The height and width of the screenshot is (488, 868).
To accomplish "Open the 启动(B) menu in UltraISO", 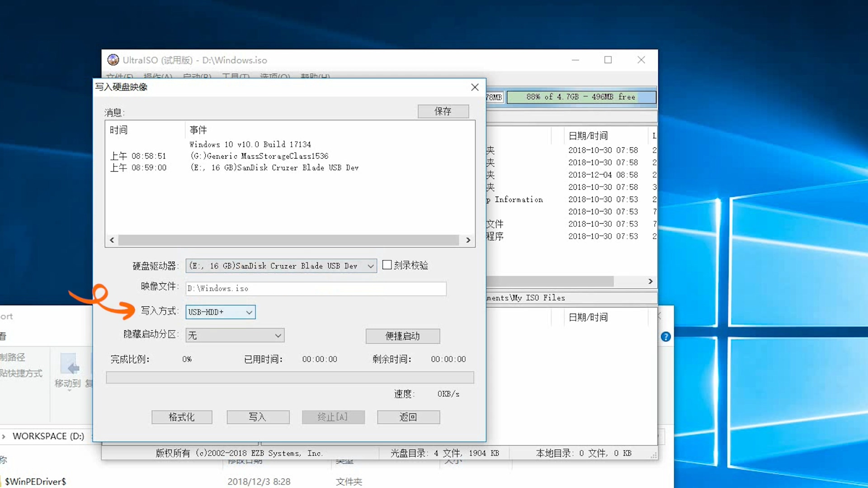I will (197, 76).
